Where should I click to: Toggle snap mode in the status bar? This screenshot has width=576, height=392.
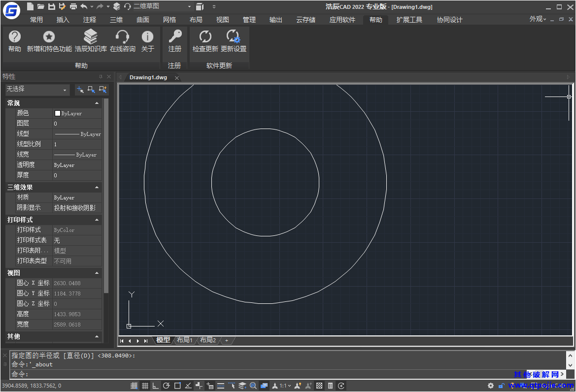click(134, 386)
